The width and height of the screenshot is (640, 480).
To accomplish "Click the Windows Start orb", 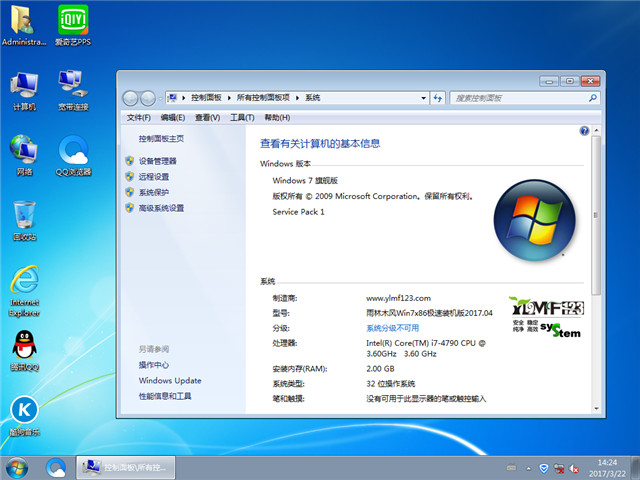I will [17, 468].
